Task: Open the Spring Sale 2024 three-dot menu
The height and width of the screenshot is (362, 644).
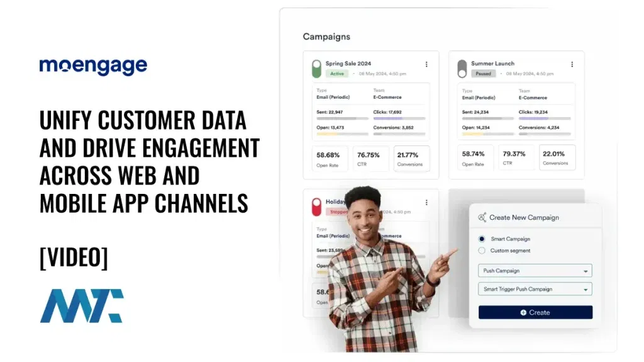Action: tap(426, 64)
